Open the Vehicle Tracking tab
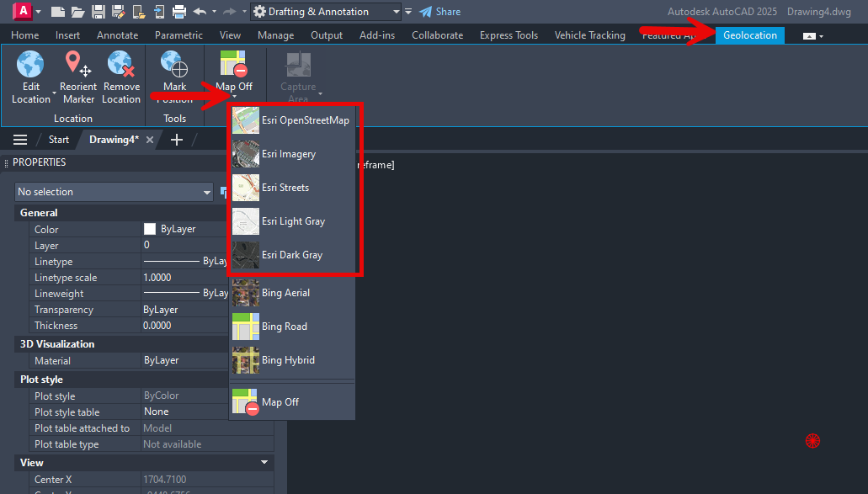 coord(590,35)
